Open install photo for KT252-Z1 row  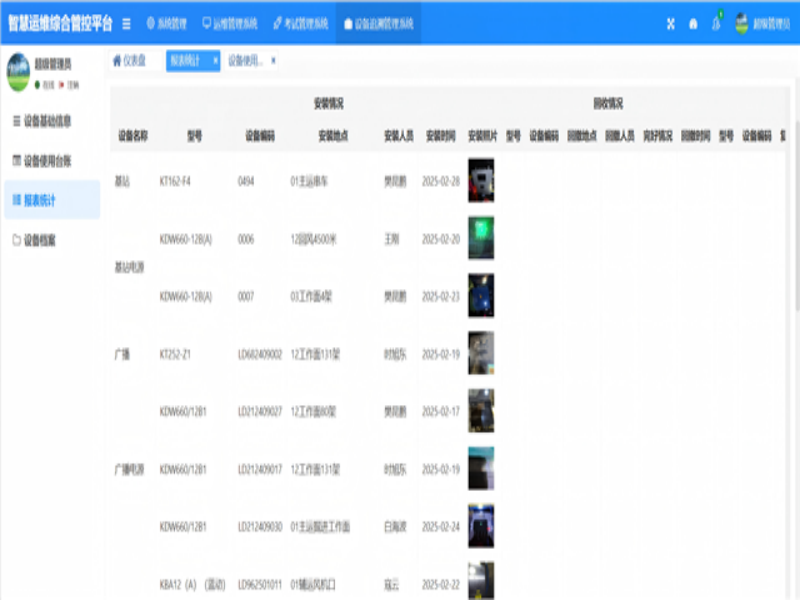click(x=481, y=353)
